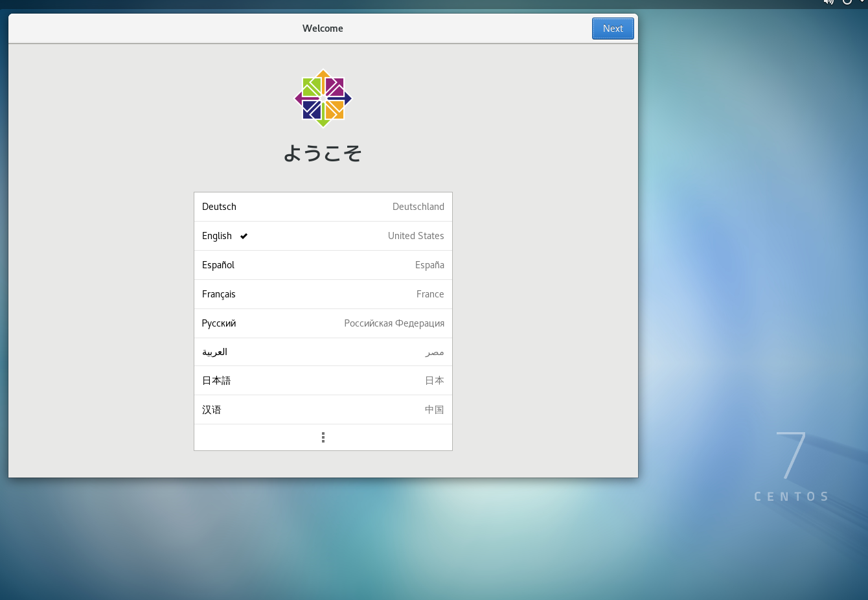Image resolution: width=868 pixels, height=600 pixels.
Task: Pick Français from the language list
Action: point(219,294)
